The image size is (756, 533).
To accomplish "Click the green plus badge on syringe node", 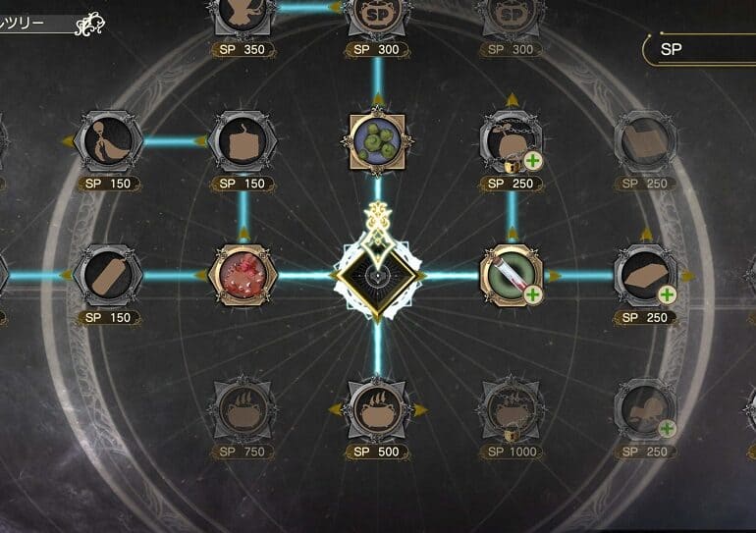I will tap(533, 294).
